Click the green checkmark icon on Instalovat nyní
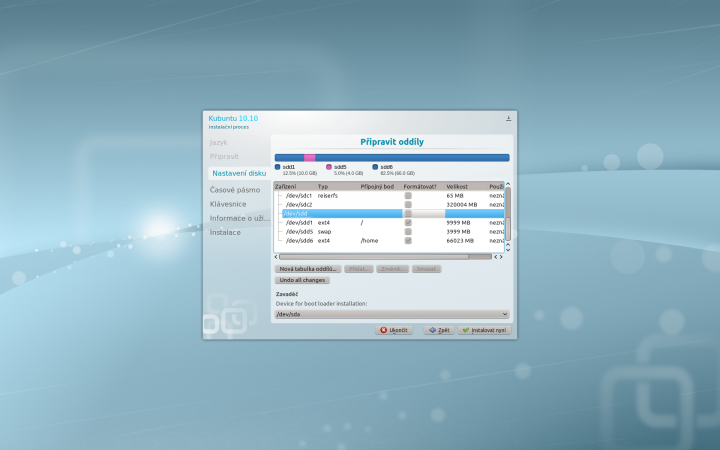This screenshot has height=450, width=720. point(466,330)
